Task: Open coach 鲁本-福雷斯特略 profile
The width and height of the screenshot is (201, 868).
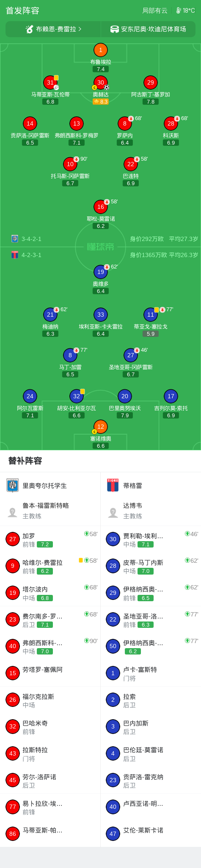Action: pos(50,511)
